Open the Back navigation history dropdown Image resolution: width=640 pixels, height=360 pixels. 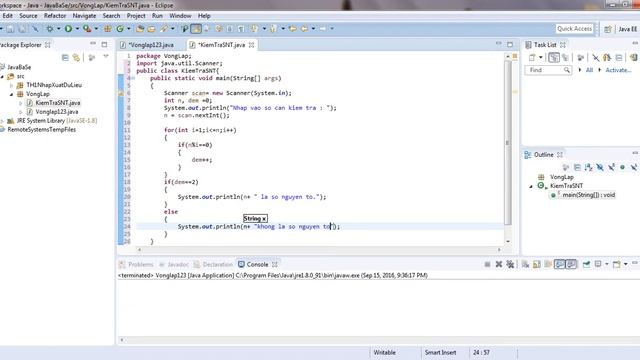click(313, 29)
